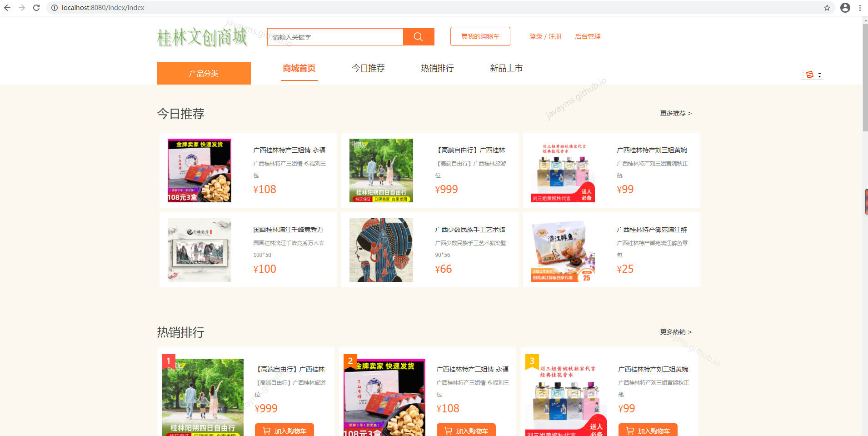Image resolution: width=868 pixels, height=436 pixels.
Task: Click the orange search magnifier icon
Action: (418, 37)
